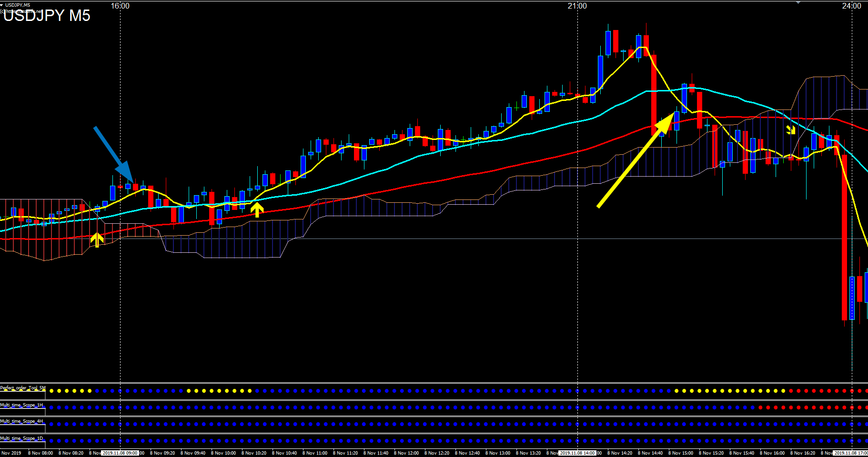Click the 2019.11.08 17:00 time axis label
This screenshot has height=457, width=868.
(851, 453)
